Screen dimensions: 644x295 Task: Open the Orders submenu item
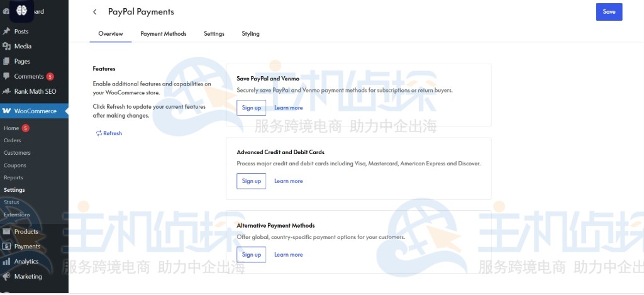pyautogui.click(x=13, y=140)
